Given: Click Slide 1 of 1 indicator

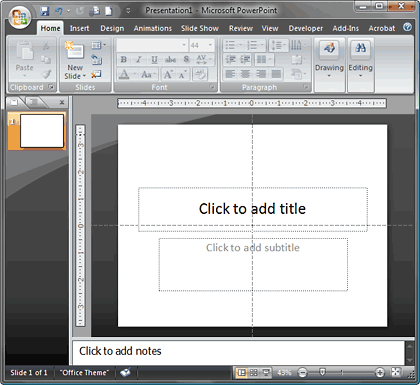Looking at the screenshot, I should click(x=29, y=373).
